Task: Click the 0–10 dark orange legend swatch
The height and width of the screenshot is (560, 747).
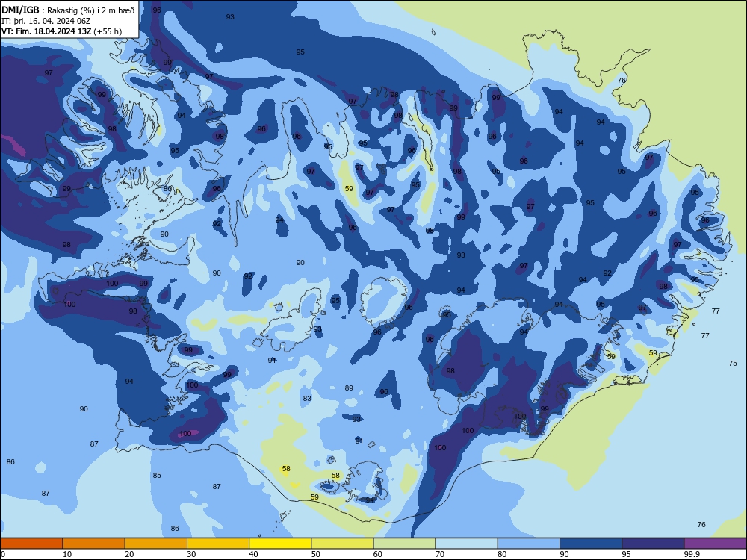Action: (31, 544)
